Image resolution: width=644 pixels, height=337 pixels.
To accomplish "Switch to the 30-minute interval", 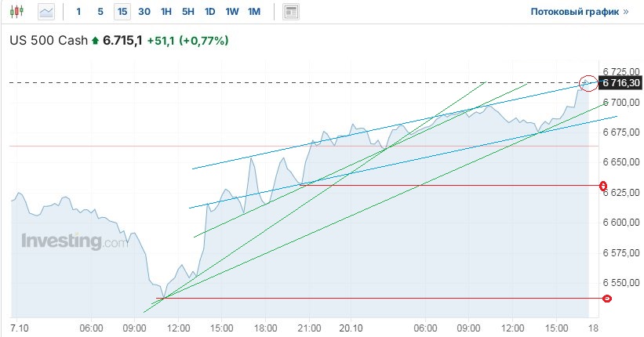I will 144,12.
